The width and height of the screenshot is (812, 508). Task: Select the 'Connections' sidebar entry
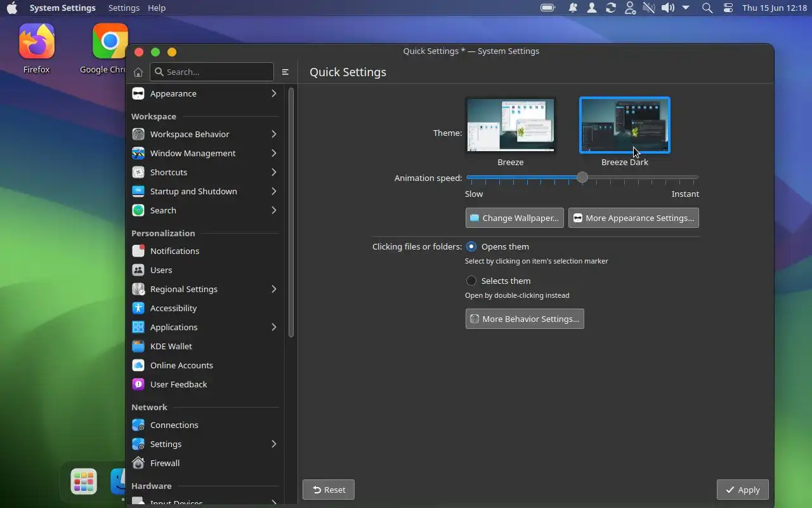(204, 425)
